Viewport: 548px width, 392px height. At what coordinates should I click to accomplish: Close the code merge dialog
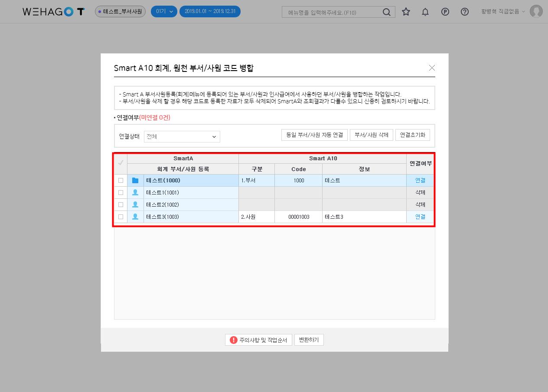(x=432, y=68)
